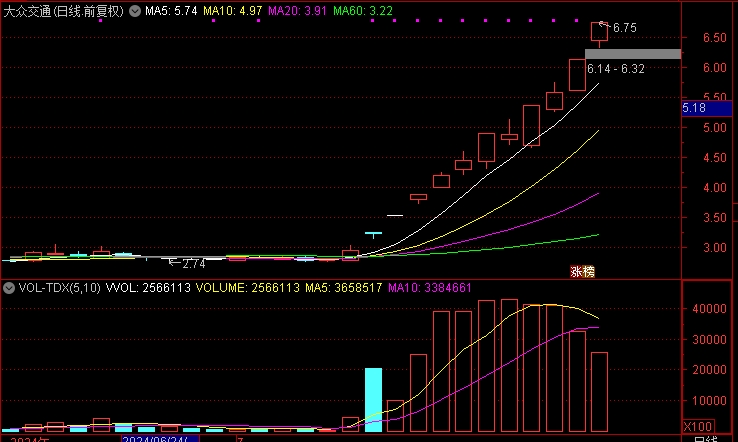
Task: Select the MA5: 5.74 indicator label
Action: pos(171,11)
